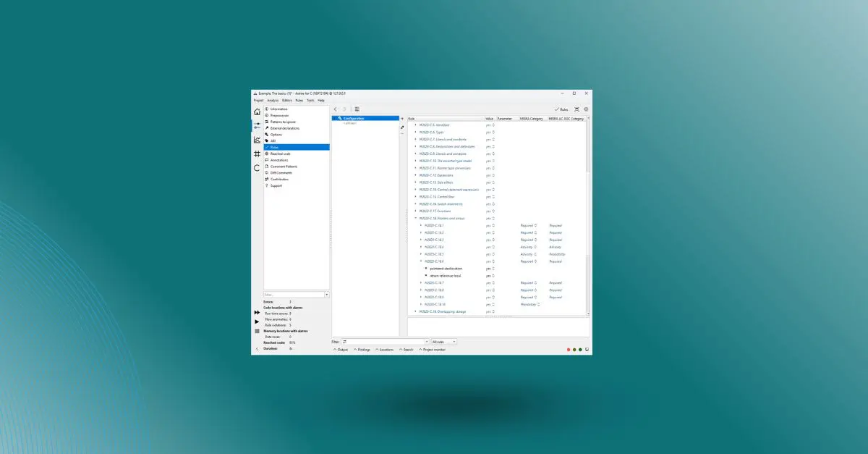This screenshot has height=454, width=868.
Task: Open the Analysis menu
Action: 272,101
